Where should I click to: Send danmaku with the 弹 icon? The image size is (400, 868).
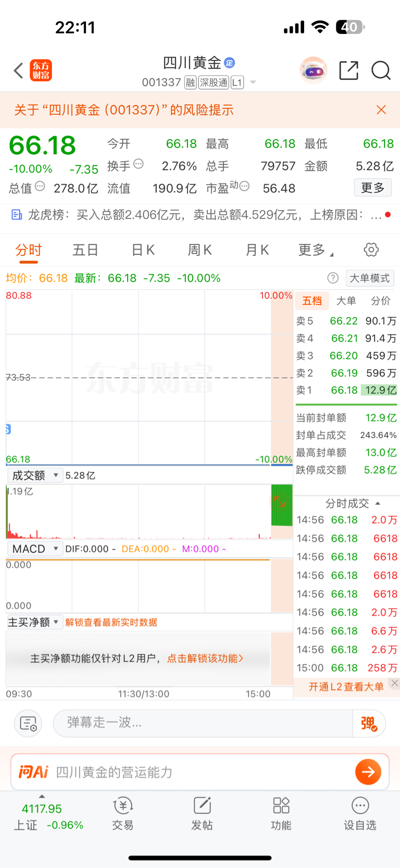pyautogui.click(x=369, y=723)
